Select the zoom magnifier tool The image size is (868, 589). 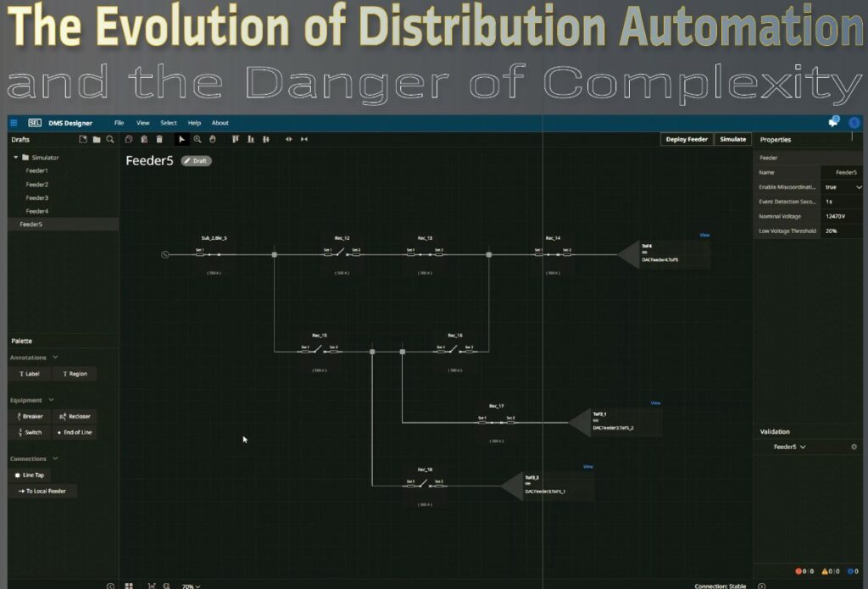(198, 140)
